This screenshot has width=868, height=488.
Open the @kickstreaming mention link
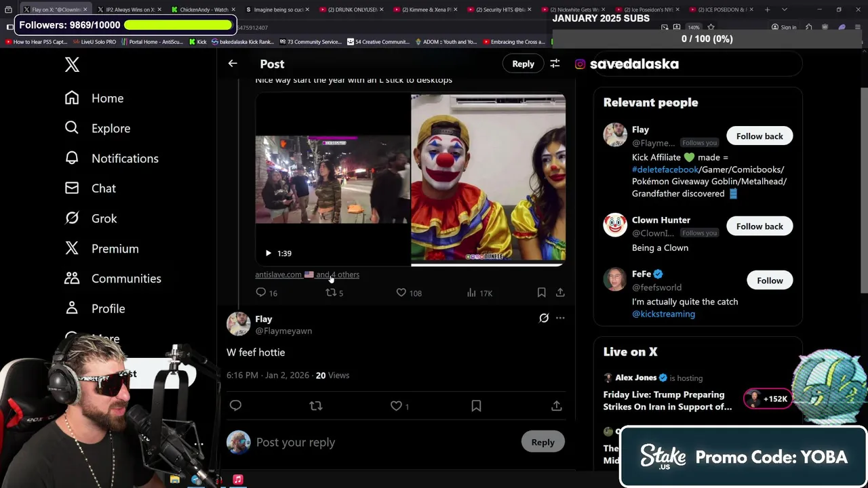663,314
